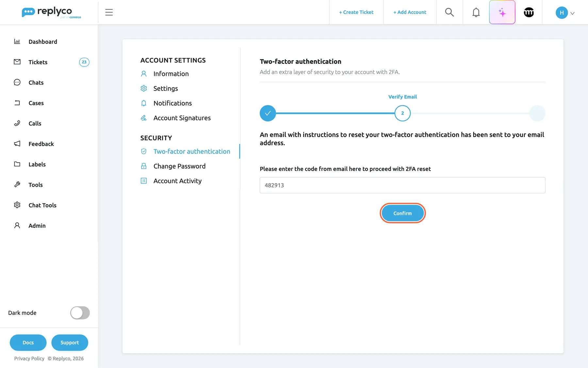
Task: Click the Confirm button
Action: tap(402, 213)
